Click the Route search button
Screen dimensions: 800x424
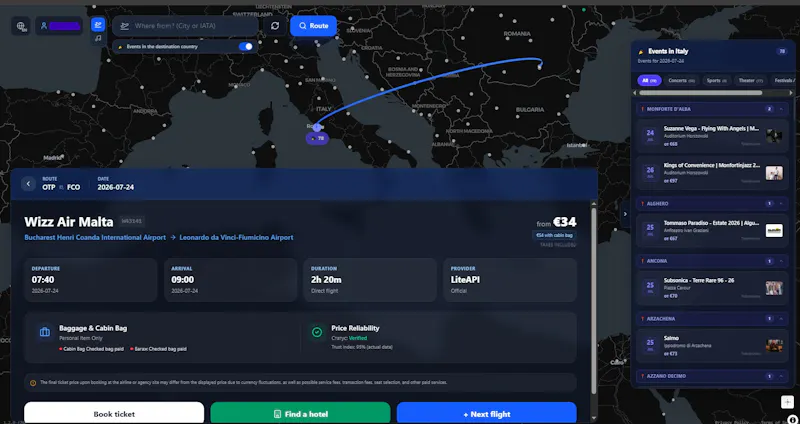tap(313, 26)
